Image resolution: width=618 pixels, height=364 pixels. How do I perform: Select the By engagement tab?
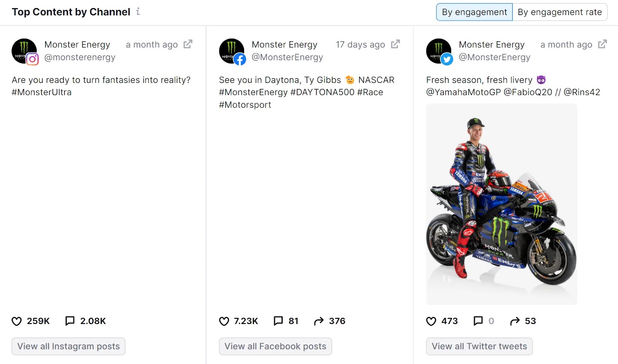[474, 12]
